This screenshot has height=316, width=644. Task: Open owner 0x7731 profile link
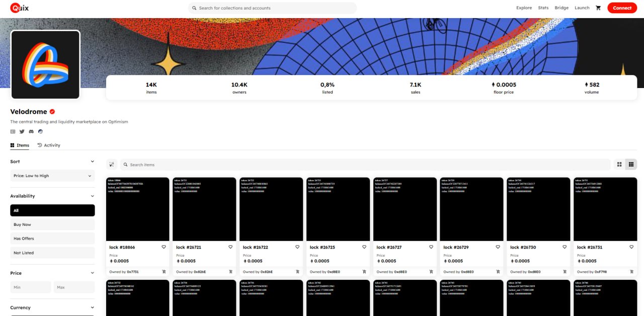pyautogui.click(x=133, y=272)
